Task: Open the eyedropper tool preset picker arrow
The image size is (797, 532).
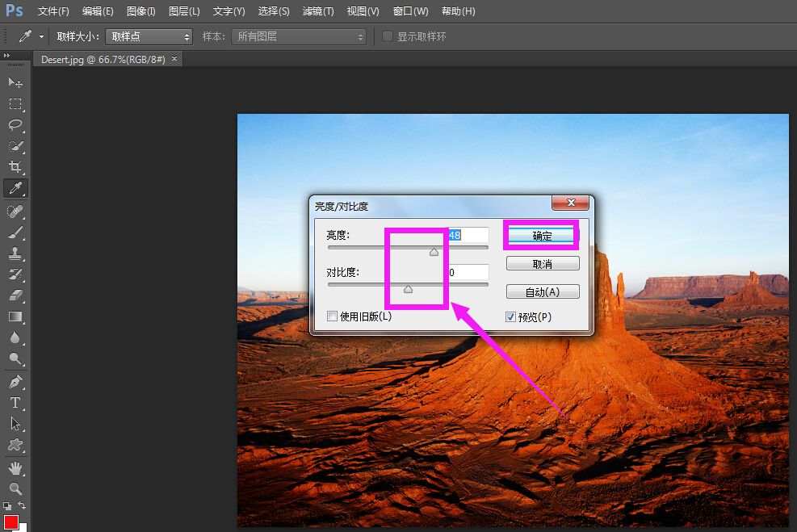Action: click(x=41, y=36)
